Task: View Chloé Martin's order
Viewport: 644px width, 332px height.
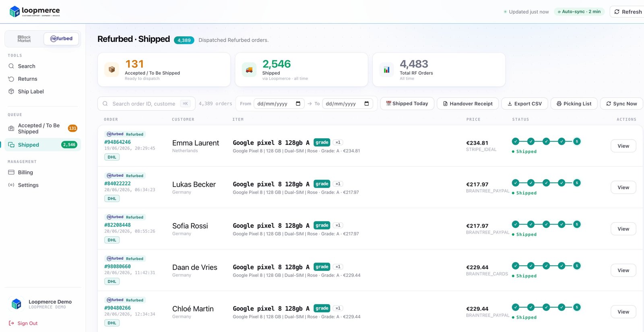Action: [623, 312]
